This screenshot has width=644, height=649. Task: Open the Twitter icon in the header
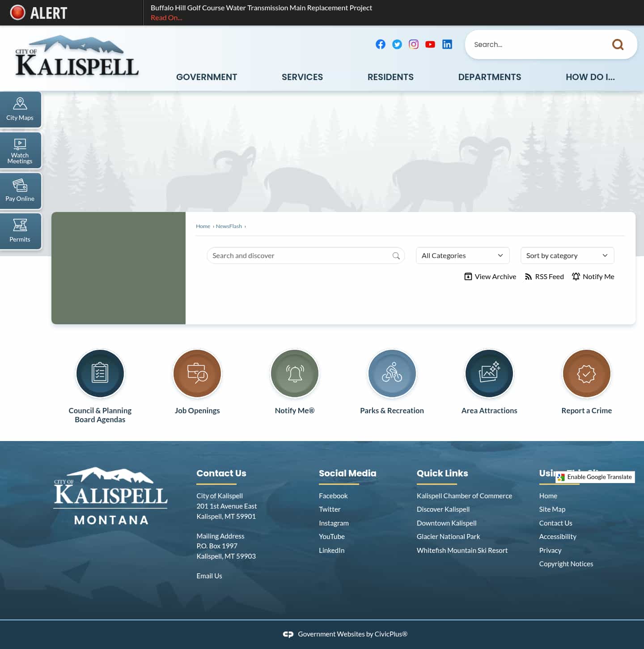pyautogui.click(x=397, y=44)
